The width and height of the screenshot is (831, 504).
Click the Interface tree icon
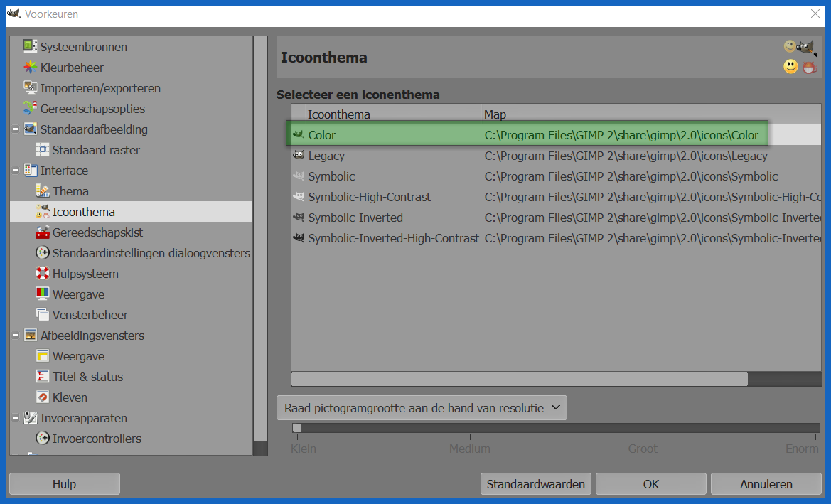pyautogui.click(x=30, y=171)
